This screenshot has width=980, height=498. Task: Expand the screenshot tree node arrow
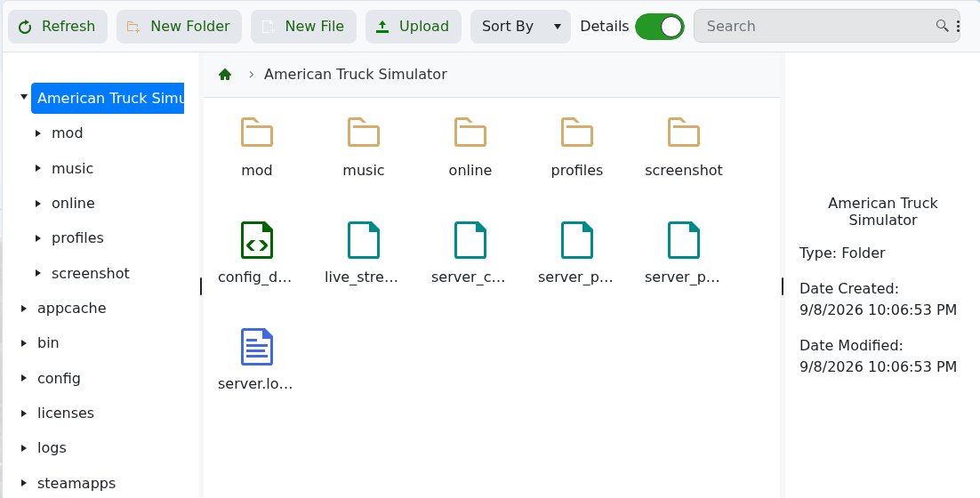tap(38, 273)
